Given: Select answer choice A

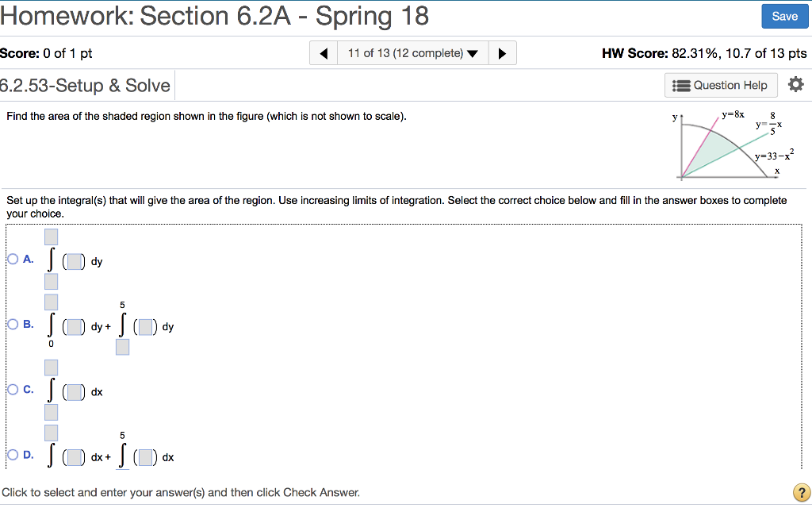Looking at the screenshot, I should pyautogui.click(x=12, y=259).
